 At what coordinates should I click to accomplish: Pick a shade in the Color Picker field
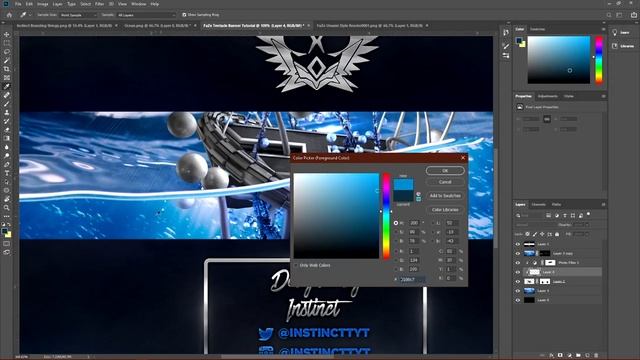click(336, 216)
